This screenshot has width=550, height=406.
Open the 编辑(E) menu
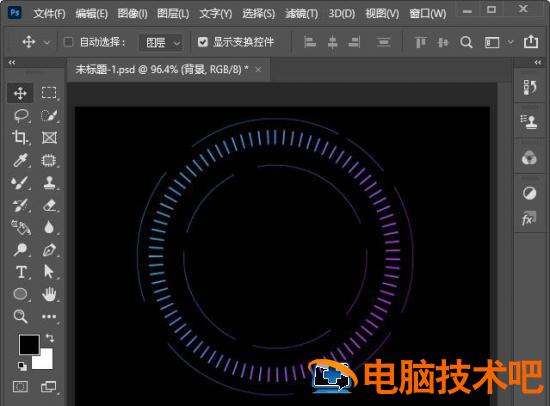click(x=91, y=14)
